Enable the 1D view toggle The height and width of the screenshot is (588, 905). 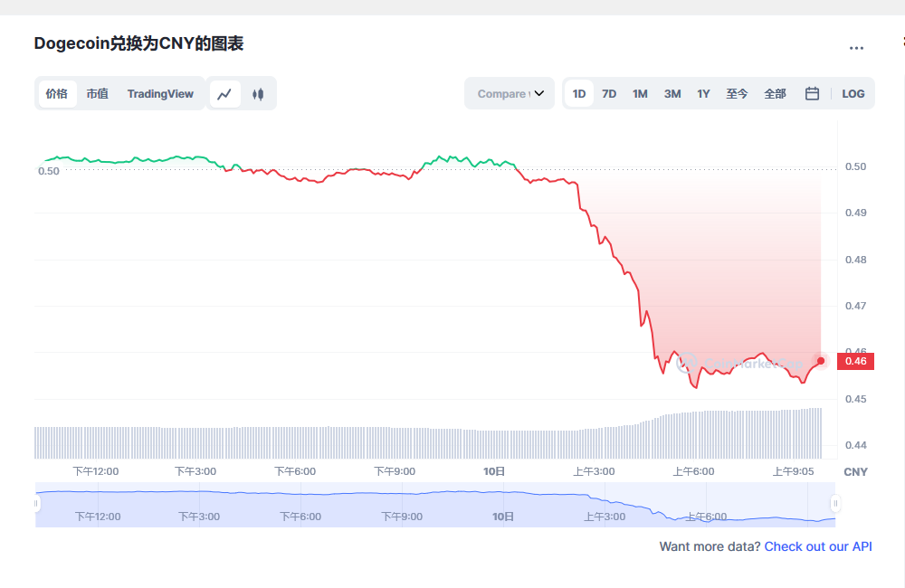pyautogui.click(x=578, y=93)
